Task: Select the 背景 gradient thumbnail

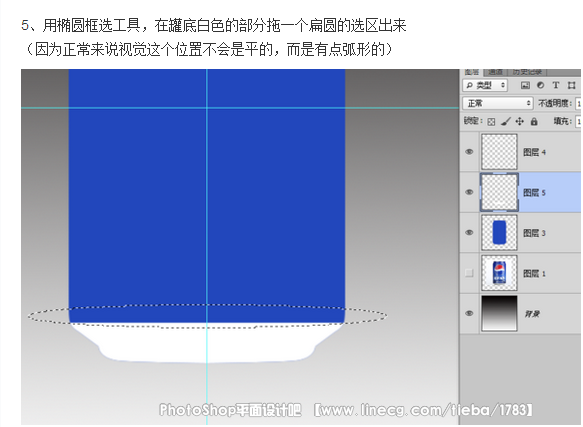Action: pos(499,313)
